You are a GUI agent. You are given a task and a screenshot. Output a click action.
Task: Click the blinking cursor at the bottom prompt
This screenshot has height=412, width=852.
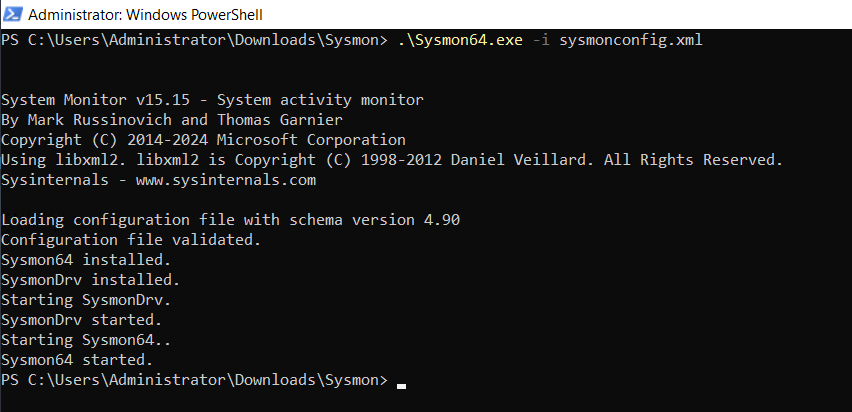(x=402, y=386)
